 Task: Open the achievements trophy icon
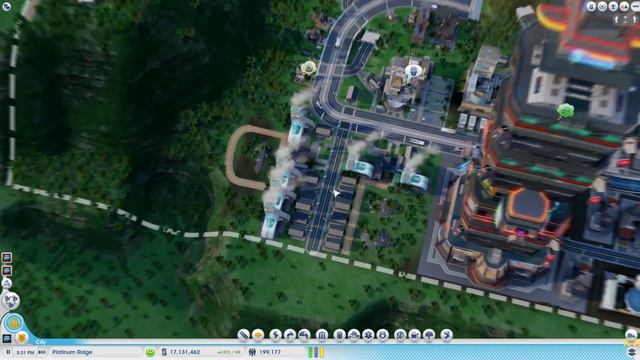pyautogui.click(x=613, y=6)
